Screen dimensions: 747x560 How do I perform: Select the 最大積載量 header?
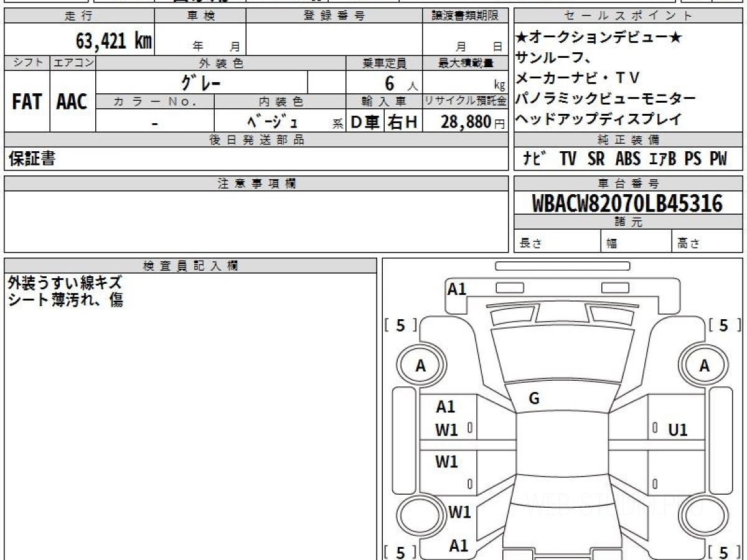pos(465,63)
